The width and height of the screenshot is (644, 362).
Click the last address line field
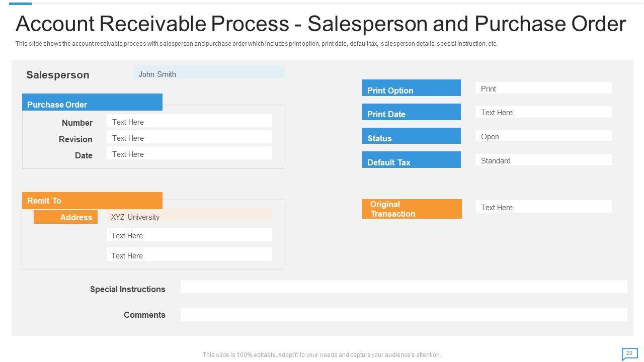[189, 254]
